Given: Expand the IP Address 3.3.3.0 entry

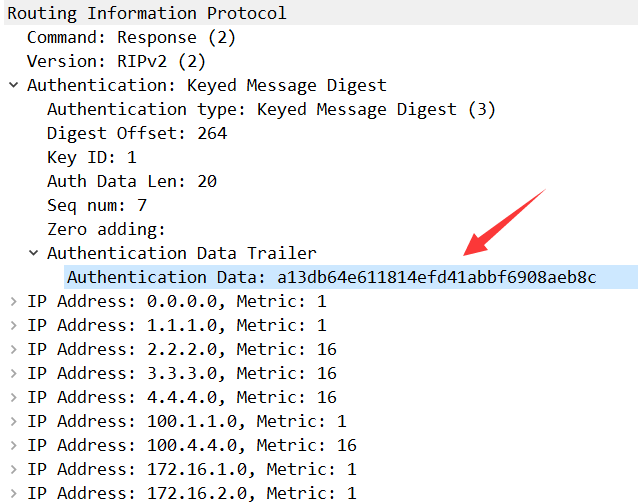Looking at the screenshot, I should (13, 374).
